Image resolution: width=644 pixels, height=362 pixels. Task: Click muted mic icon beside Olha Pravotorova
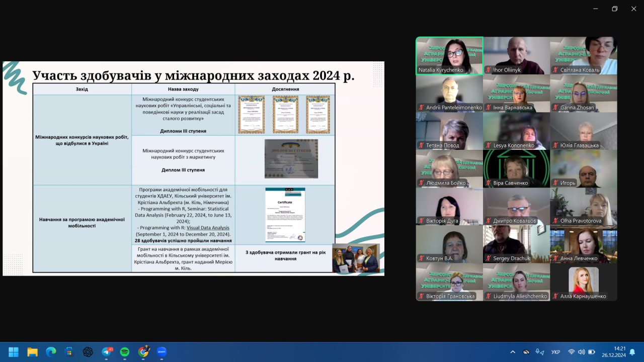click(x=555, y=221)
